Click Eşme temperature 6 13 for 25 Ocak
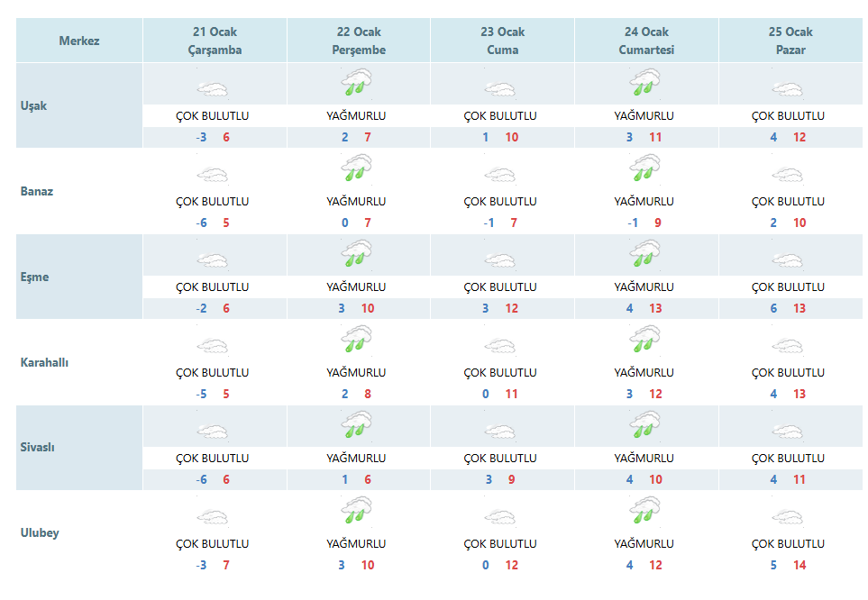This screenshot has width=868, height=600. [x=789, y=308]
